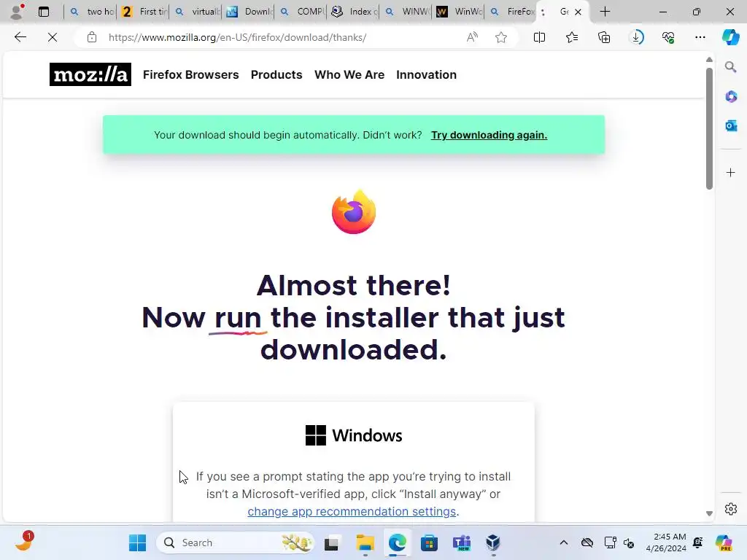Add this page to favorites star
The height and width of the screenshot is (560, 747).
[x=500, y=37]
